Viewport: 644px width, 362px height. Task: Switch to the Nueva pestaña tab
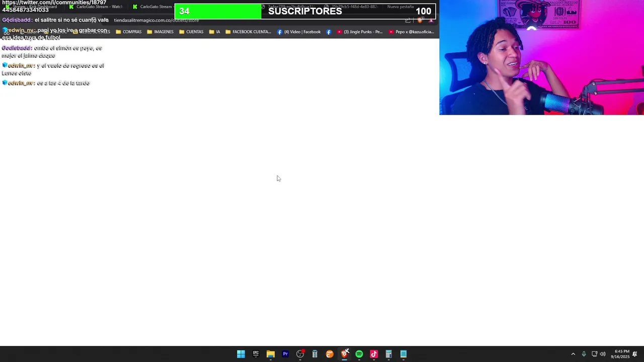[401, 7]
